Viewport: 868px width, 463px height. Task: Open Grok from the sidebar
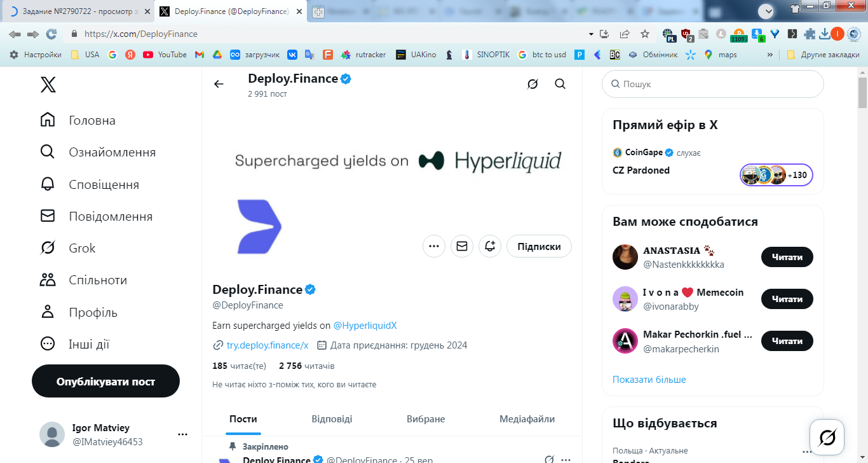pos(68,248)
